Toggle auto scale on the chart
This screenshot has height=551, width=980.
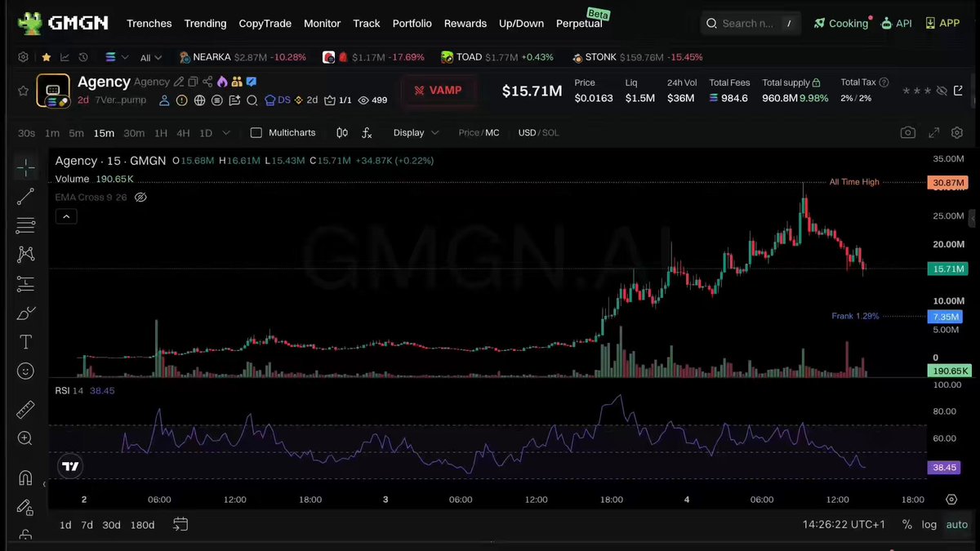click(x=957, y=525)
